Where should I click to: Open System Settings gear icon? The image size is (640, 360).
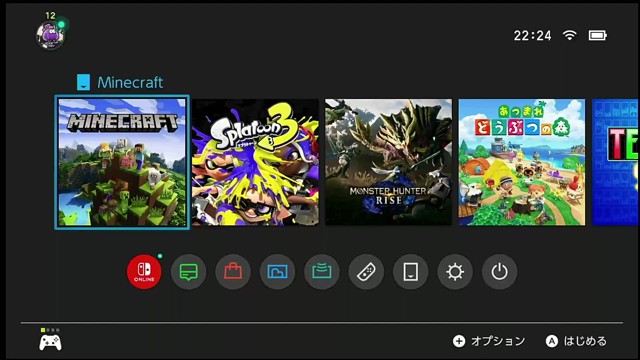coord(455,271)
